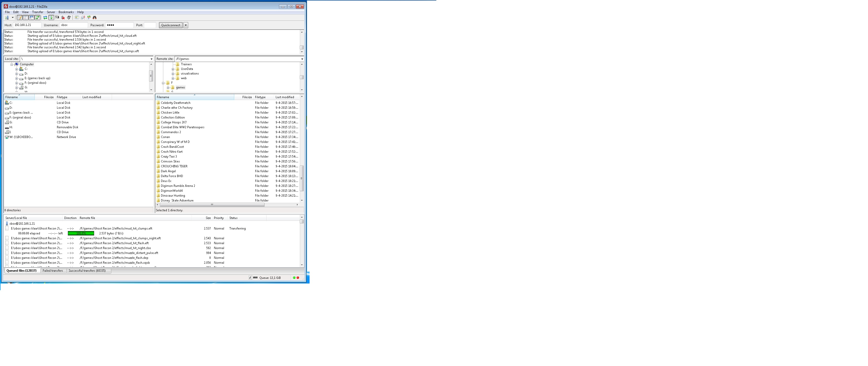Click the horizontal scrollbar of remote file list
Image resolution: width=868 pixels, height=366 pixels.
pyautogui.click(x=212, y=205)
